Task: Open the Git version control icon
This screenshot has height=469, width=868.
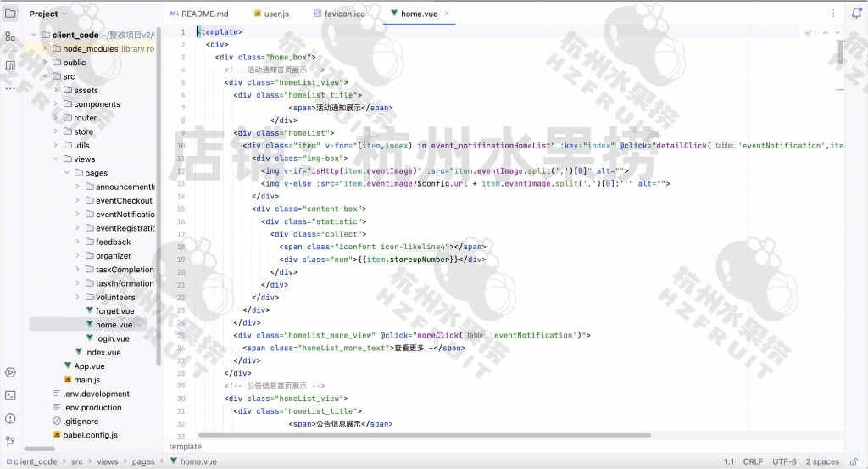Action: 10,441
